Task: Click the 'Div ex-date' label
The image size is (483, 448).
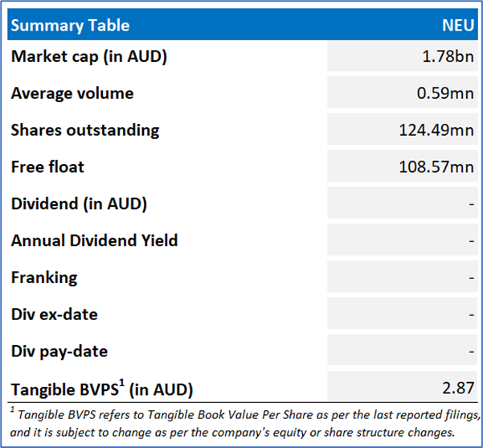Action: pos(54,314)
